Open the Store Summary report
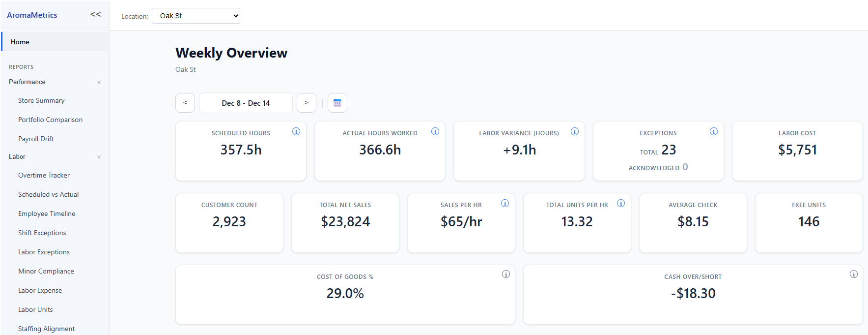 pos(41,100)
